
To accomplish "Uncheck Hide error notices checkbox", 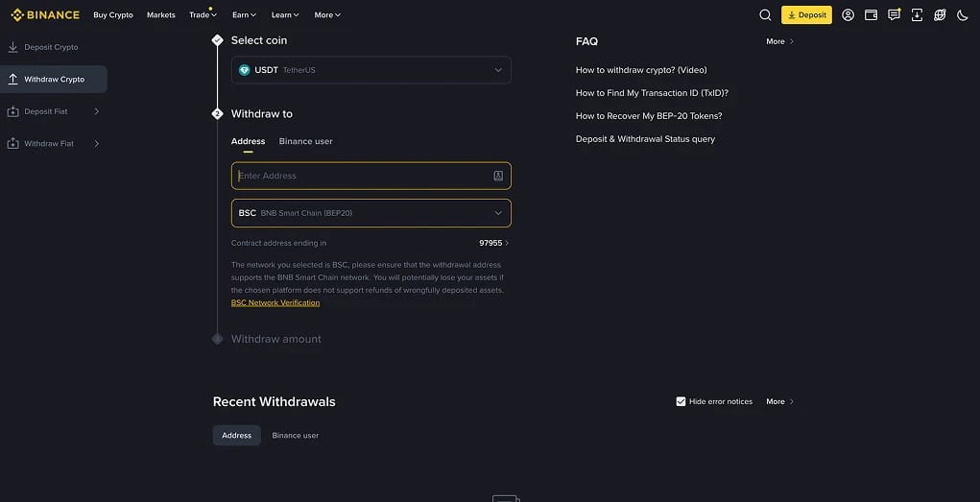I will [681, 401].
